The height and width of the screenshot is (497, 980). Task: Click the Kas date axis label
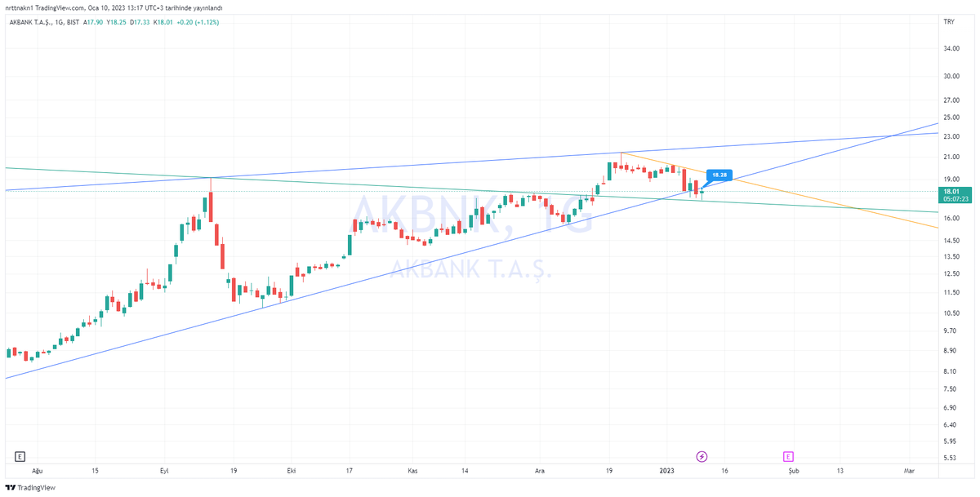click(412, 471)
